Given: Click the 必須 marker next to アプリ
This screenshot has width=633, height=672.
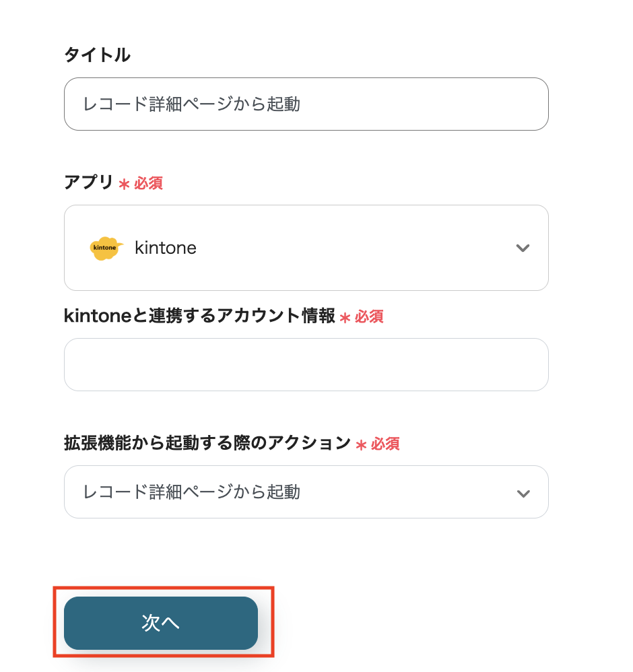Looking at the screenshot, I should [148, 183].
